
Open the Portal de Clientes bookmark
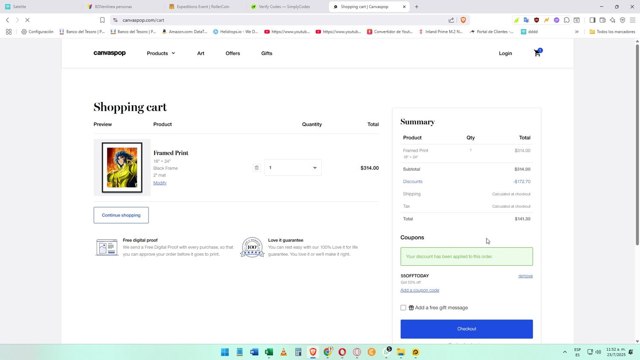click(491, 31)
